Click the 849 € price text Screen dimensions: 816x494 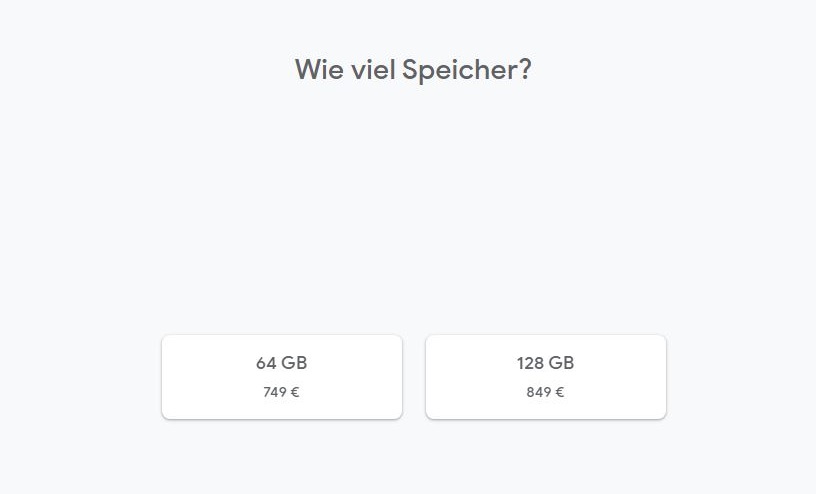coord(545,392)
